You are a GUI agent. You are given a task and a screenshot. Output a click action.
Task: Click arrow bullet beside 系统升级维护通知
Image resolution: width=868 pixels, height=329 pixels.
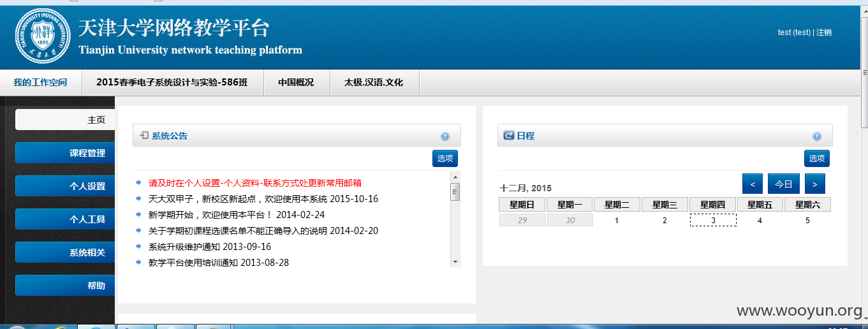point(138,246)
